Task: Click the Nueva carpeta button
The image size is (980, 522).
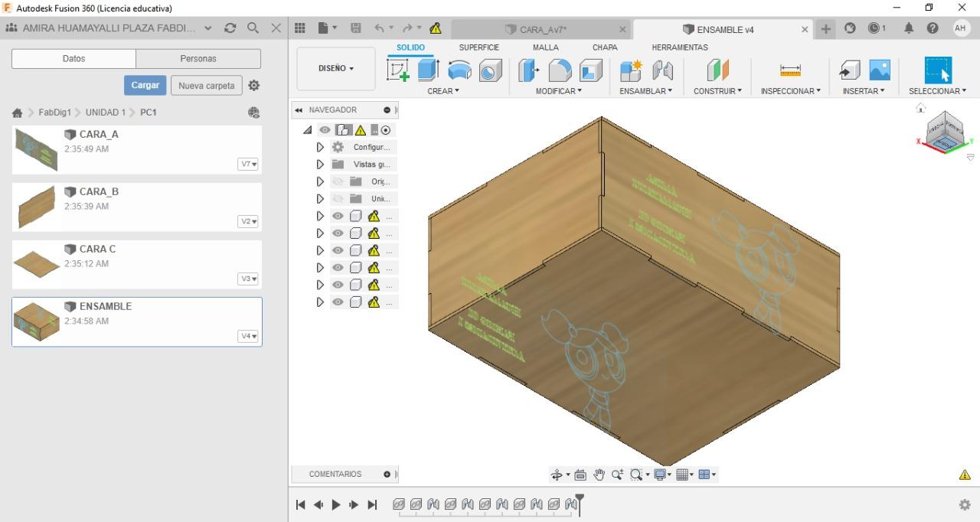Action: point(206,86)
